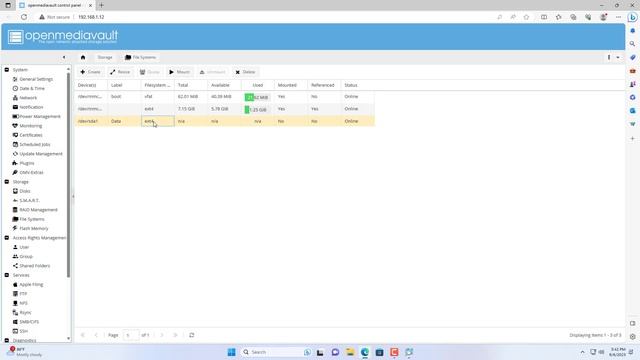This screenshot has height=360, width=640.
Task: Open Windows Start button
Action: coord(231,352)
